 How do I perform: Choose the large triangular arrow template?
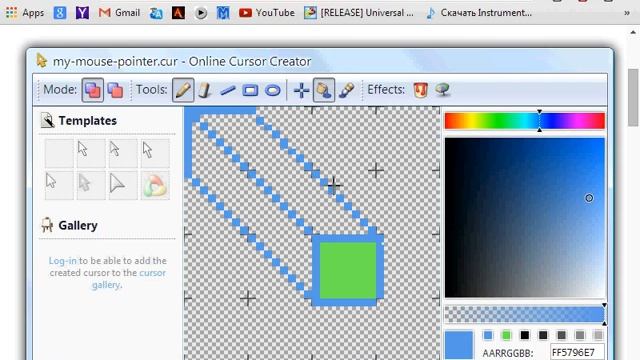coord(123,185)
